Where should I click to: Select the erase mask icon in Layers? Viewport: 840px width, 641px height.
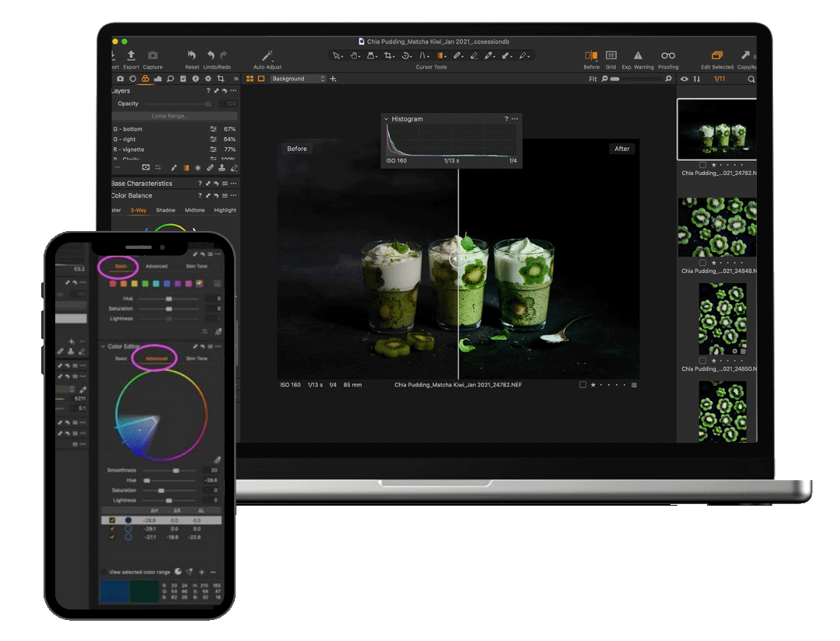(233, 168)
